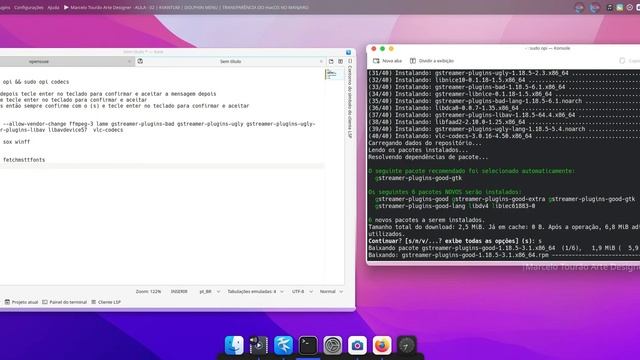Open the Painel do terminal
Viewport: 640px width, 360px height.
pyautogui.click(x=64, y=302)
